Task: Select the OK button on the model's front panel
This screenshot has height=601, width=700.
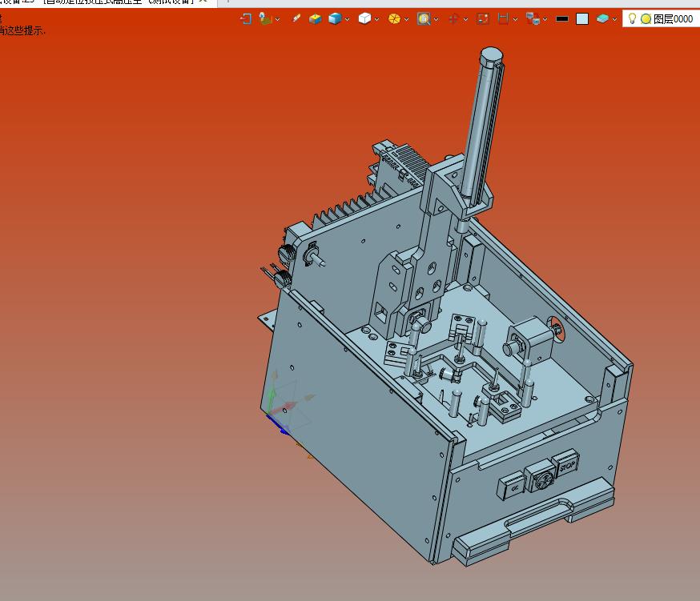Action: tap(512, 487)
